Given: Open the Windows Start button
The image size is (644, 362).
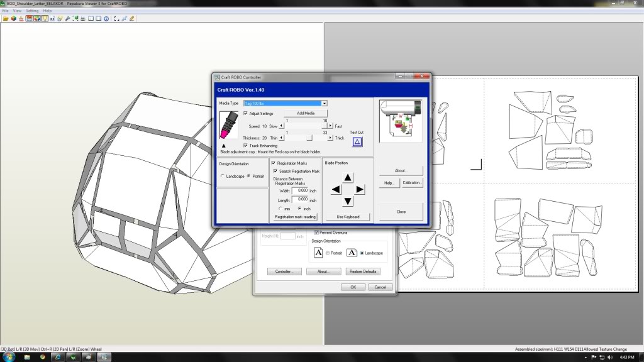Looking at the screenshot, I should (9, 357).
